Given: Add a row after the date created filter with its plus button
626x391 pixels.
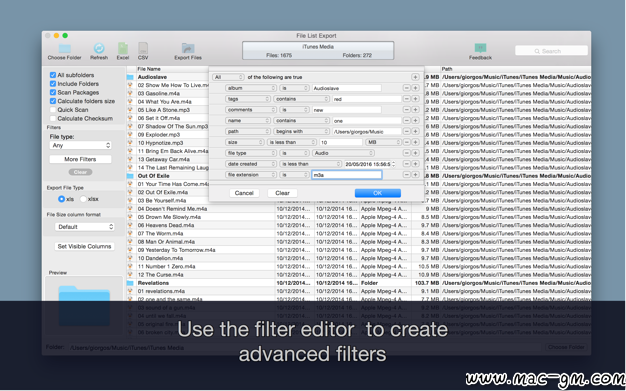Looking at the screenshot, I should [415, 164].
